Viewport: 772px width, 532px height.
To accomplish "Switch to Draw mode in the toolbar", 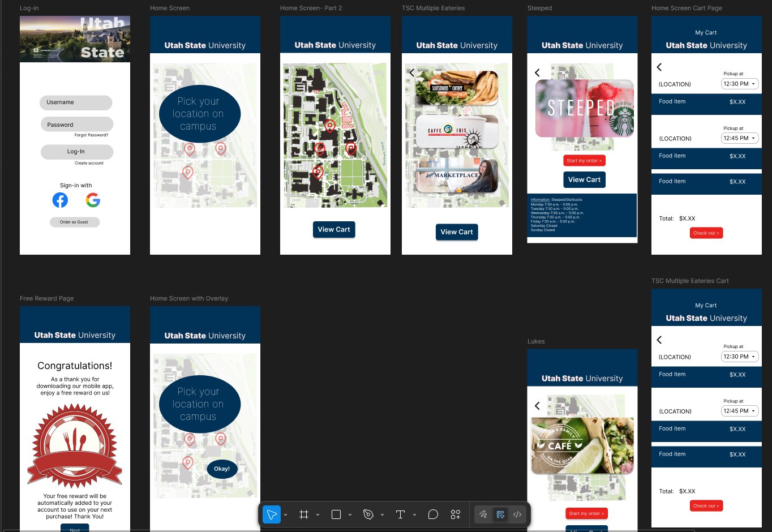I will [x=483, y=514].
